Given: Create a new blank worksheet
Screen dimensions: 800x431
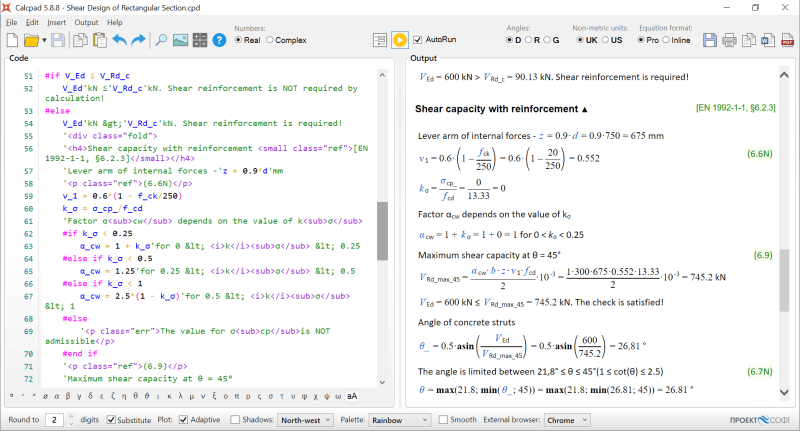Looking at the screenshot, I should point(12,40).
